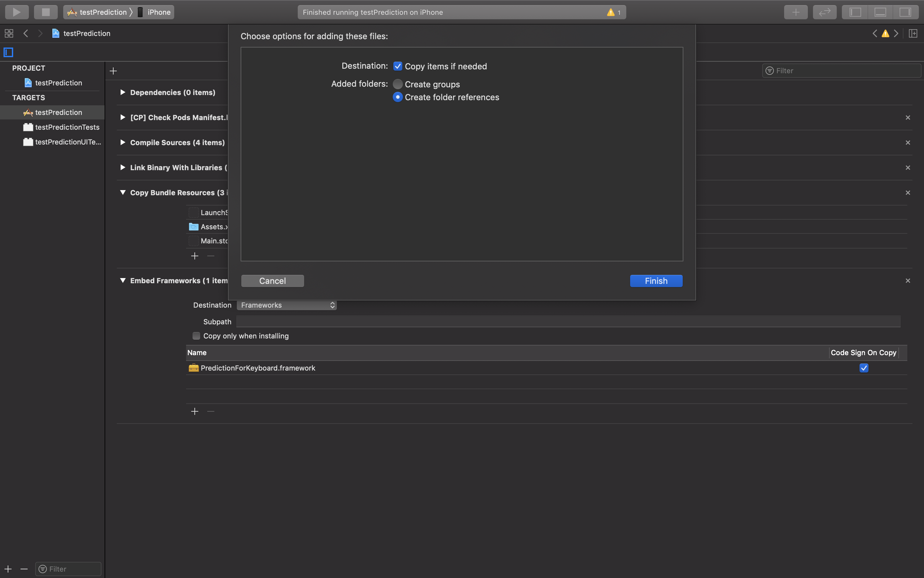This screenshot has height=578, width=924.
Task: Add an editor pane on the right
Action: click(913, 33)
